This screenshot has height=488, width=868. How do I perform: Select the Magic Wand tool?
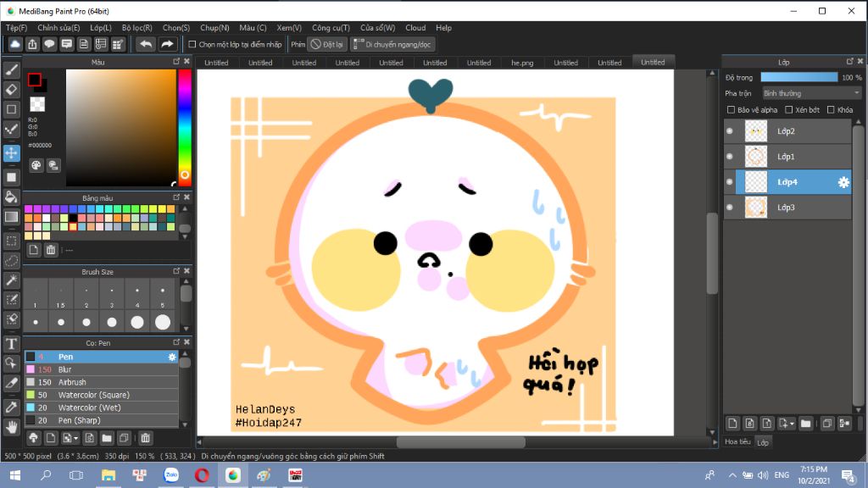[x=12, y=280]
